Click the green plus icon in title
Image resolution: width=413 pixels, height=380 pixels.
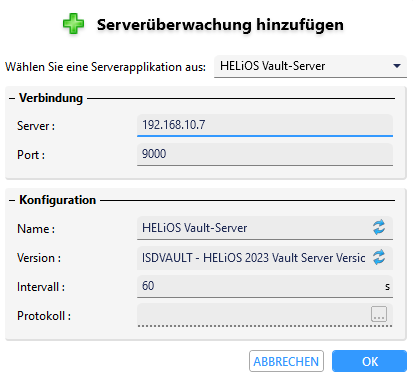coord(73,24)
